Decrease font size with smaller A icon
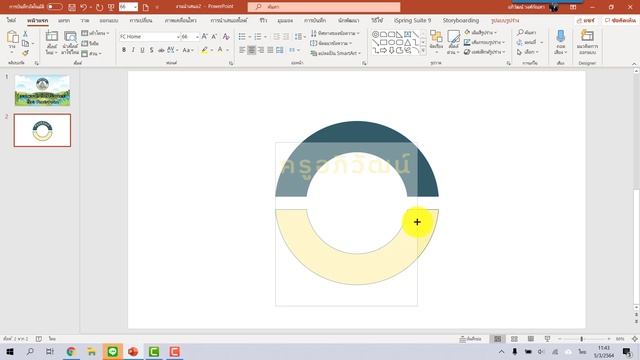This screenshot has width=640, height=360. (x=214, y=37)
